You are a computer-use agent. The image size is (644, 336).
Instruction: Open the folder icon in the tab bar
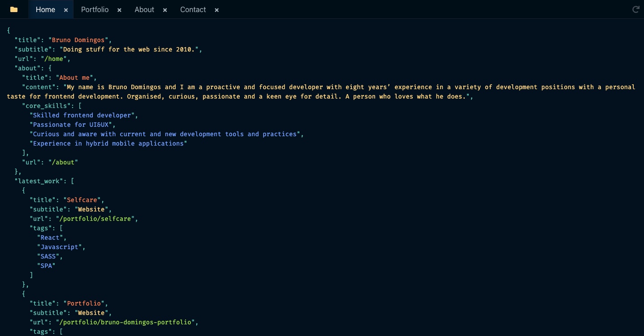click(14, 9)
